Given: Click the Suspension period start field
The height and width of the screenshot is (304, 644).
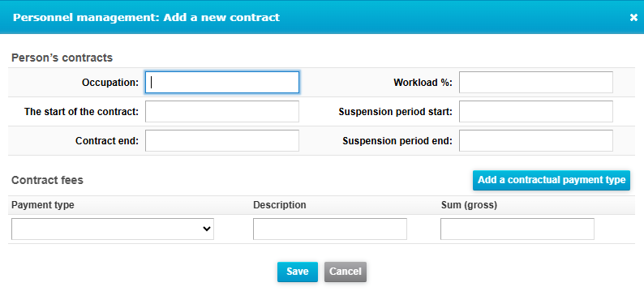Looking at the screenshot, I should (536, 112).
